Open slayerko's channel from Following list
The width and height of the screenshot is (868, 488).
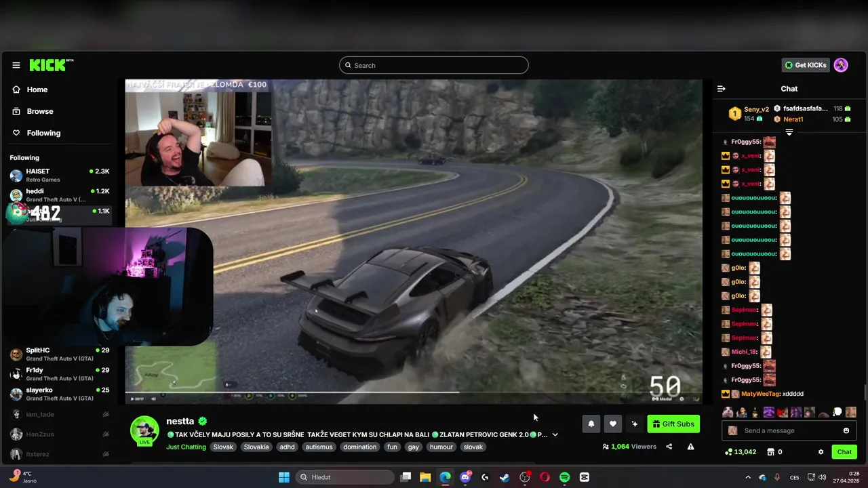coord(60,394)
